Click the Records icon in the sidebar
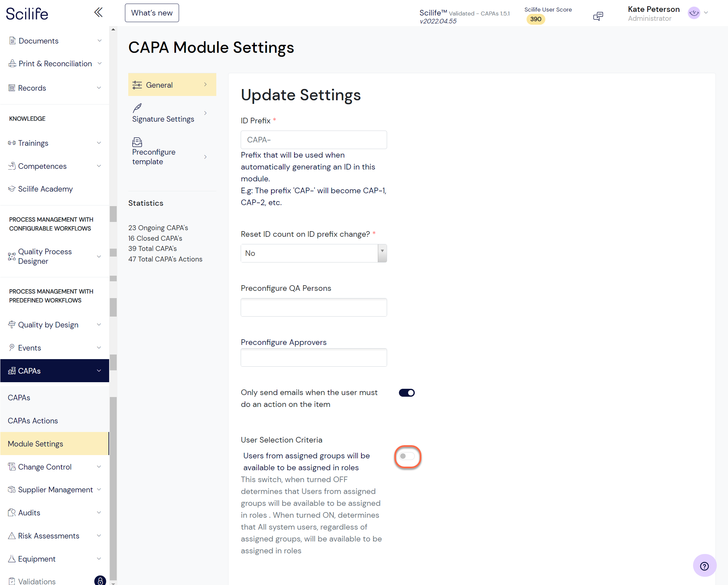The image size is (728, 585). pyautogui.click(x=12, y=88)
